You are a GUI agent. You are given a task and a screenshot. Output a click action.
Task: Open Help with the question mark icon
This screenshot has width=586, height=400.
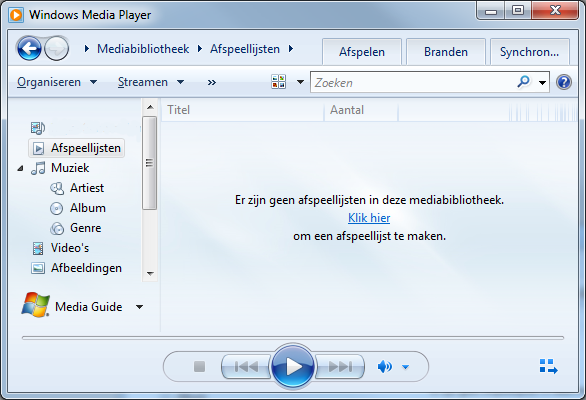pyautogui.click(x=564, y=82)
